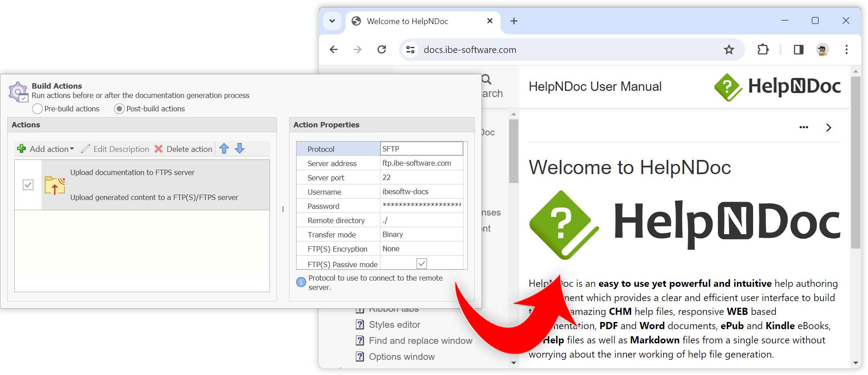The image size is (868, 375).
Task: Open the Options window topic
Action: click(402, 357)
